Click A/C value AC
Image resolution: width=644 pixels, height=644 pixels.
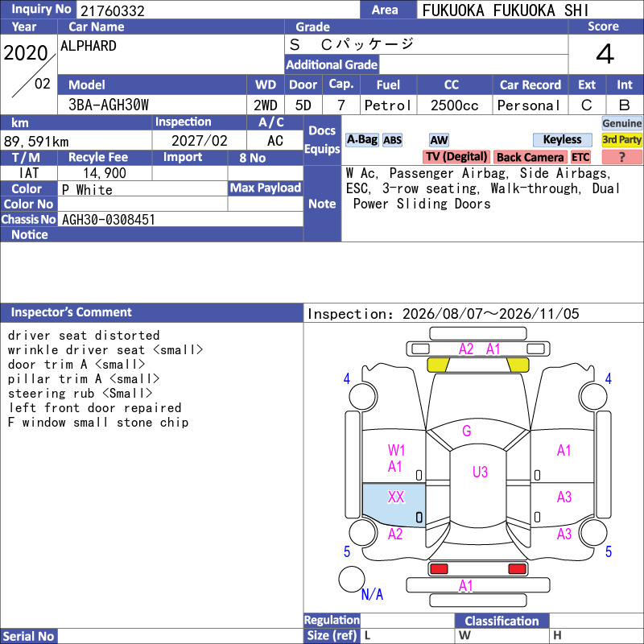[275, 141]
